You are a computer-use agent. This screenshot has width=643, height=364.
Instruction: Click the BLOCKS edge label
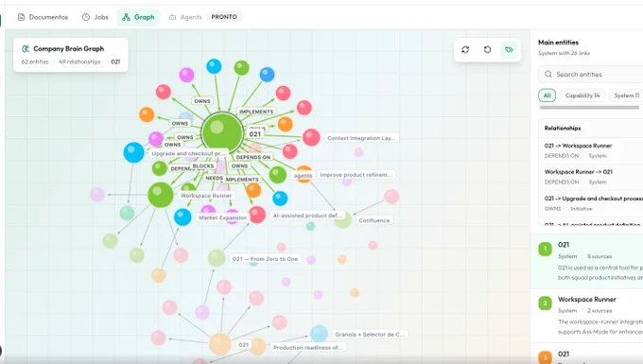pos(203,166)
